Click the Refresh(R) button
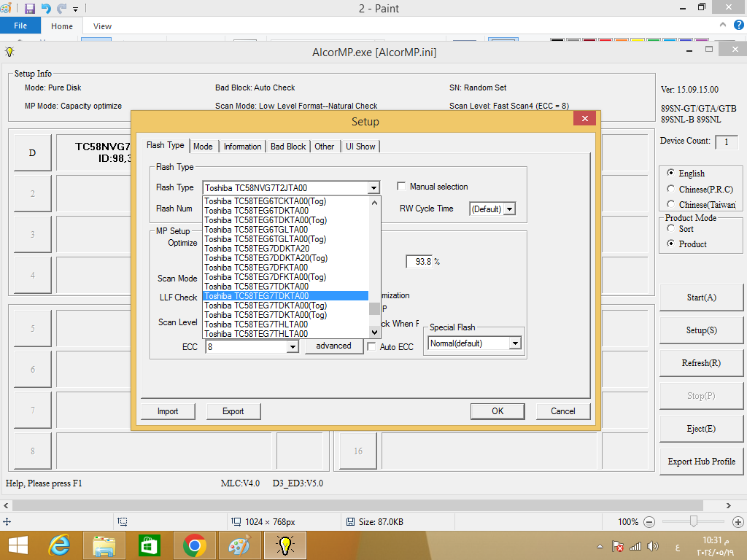 point(701,363)
